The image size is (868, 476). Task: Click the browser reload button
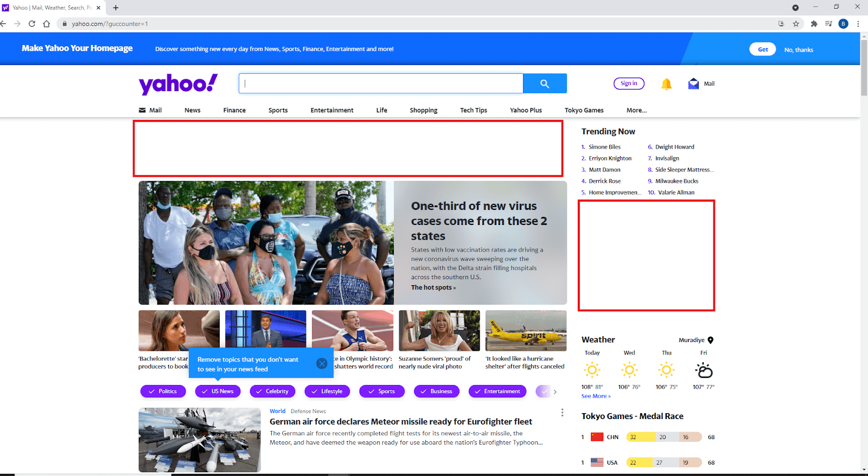tap(32, 24)
